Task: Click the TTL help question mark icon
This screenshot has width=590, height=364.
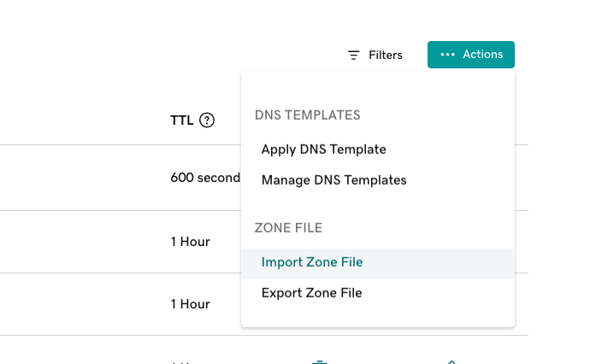Action: [206, 120]
